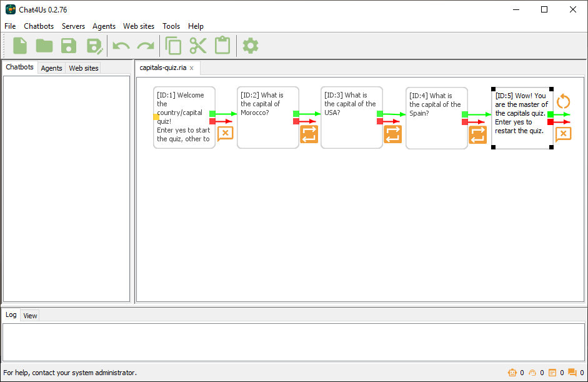Click the chat-close icon below node ID:1
Image resolution: width=588 pixels, height=382 pixels.
point(225,133)
